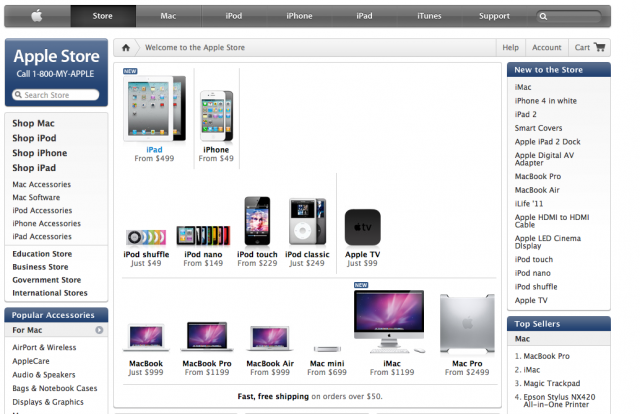Image resolution: width=640 pixels, height=414 pixels.
Task: Click the Apple Store sidebar title
Action: click(56, 56)
